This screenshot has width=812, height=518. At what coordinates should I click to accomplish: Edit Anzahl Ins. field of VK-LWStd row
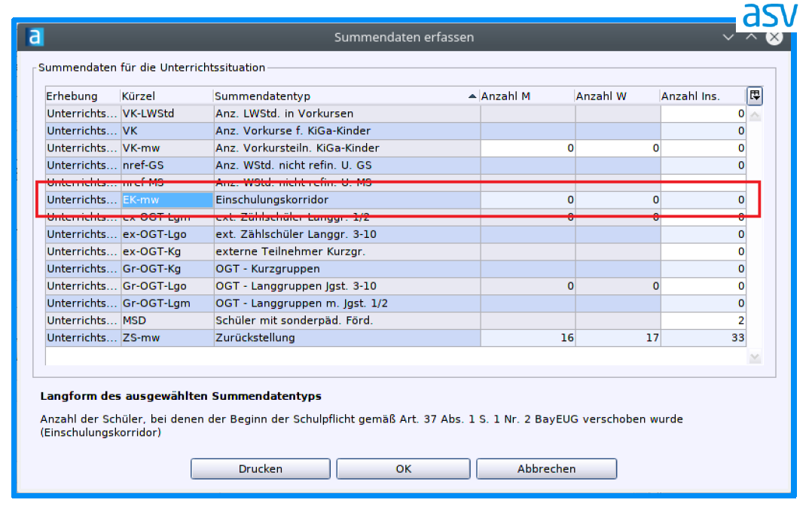pyautogui.click(x=704, y=114)
